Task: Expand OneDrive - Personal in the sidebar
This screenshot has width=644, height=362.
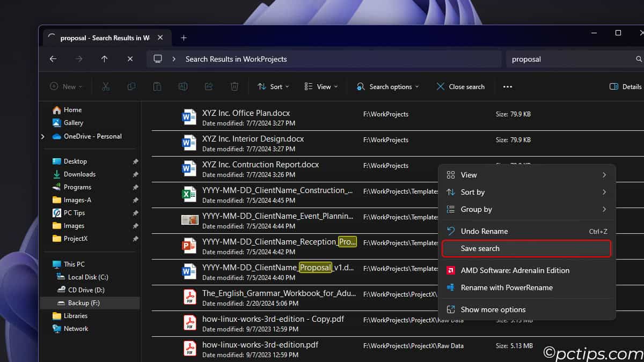Action: [x=42, y=136]
